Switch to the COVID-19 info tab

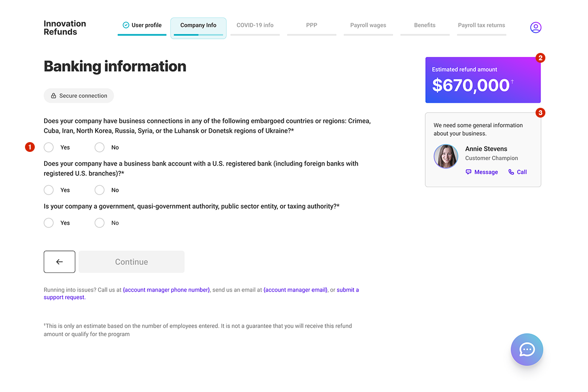(x=255, y=25)
